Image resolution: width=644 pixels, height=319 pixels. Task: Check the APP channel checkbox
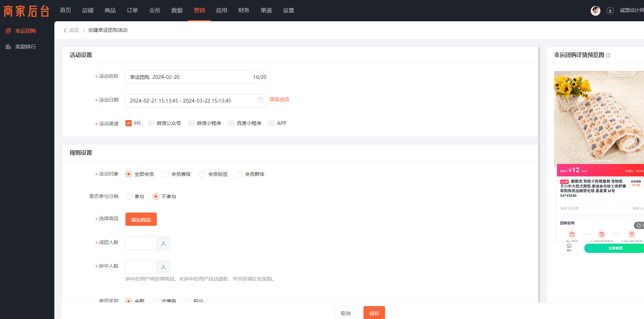pos(271,123)
